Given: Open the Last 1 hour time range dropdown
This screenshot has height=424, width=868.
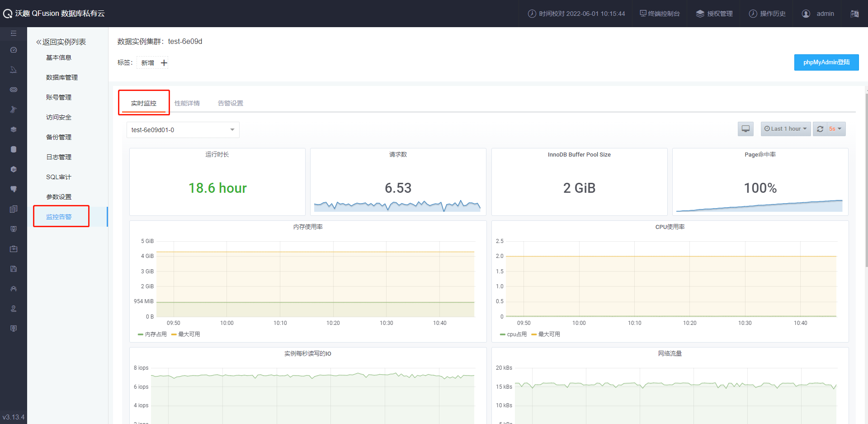Looking at the screenshot, I should pos(786,129).
